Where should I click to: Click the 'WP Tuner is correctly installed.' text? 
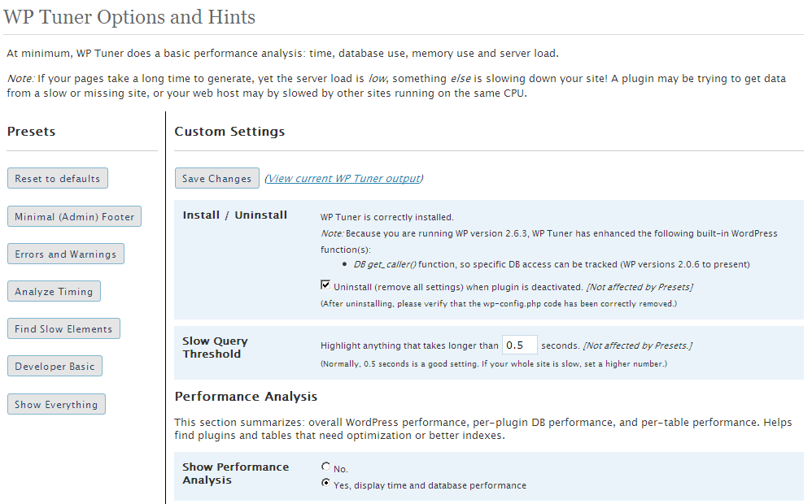tap(386, 217)
